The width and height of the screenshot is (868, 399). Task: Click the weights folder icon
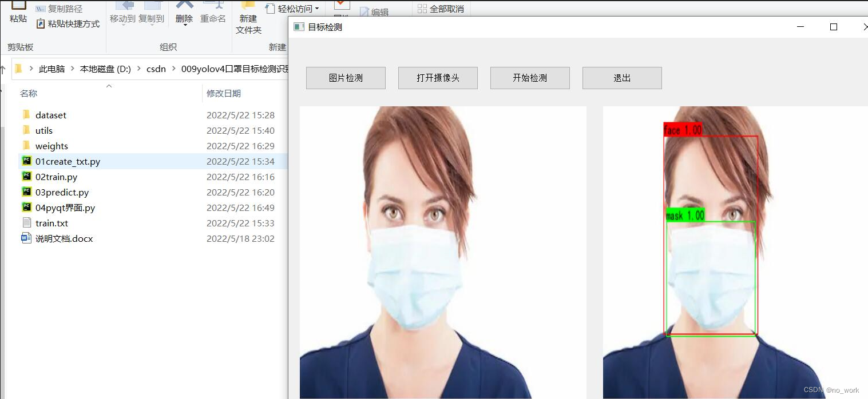(26, 145)
